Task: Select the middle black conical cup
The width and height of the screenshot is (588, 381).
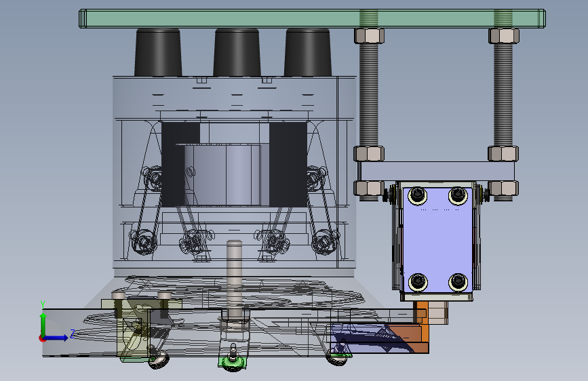Action: point(237,52)
